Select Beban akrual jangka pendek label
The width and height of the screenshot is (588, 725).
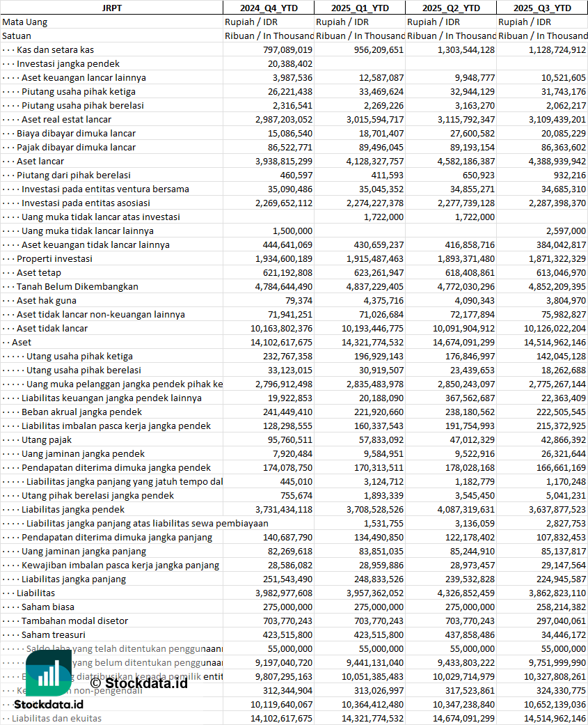pyautogui.click(x=81, y=412)
